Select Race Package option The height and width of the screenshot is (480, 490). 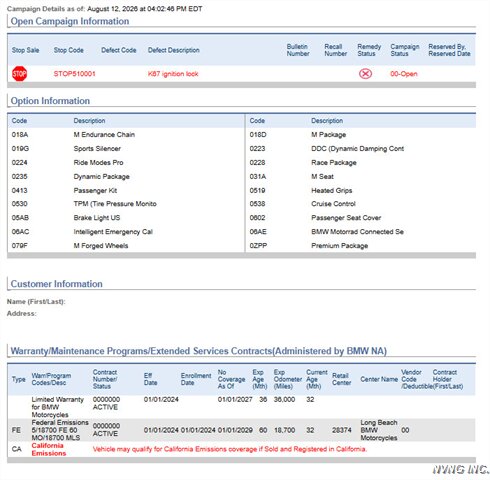pos(334,163)
